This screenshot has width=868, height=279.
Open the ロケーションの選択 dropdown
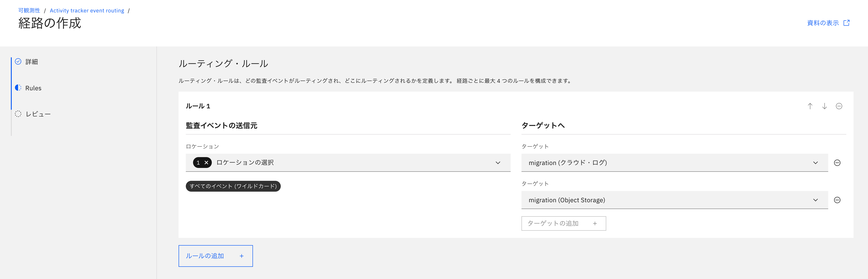[498, 163]
